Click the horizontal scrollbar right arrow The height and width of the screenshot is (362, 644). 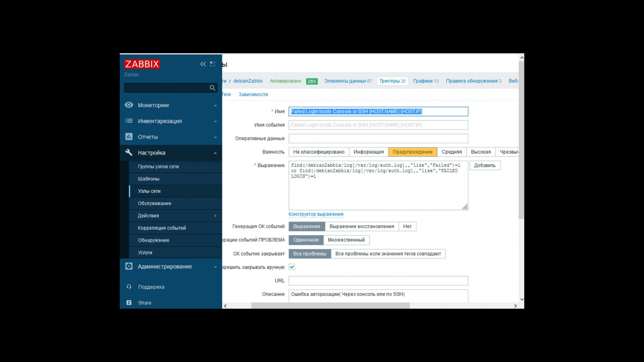pyautogui.click(x=515, y=305)
